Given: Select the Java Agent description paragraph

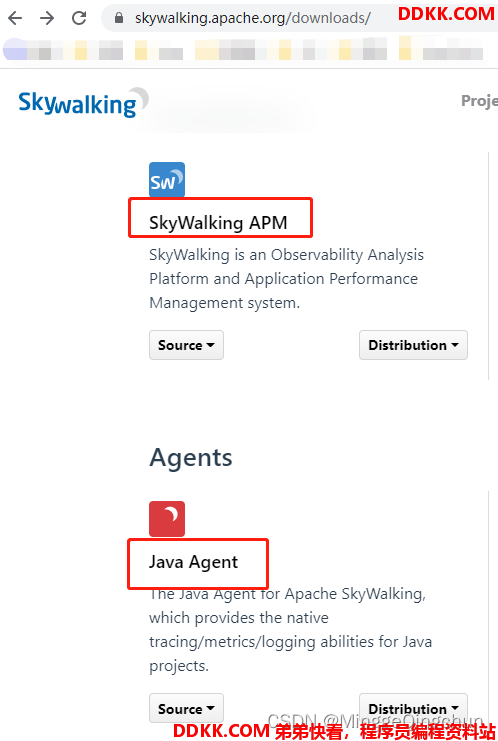Looking at the screenshot, I should tap(290, 629).
